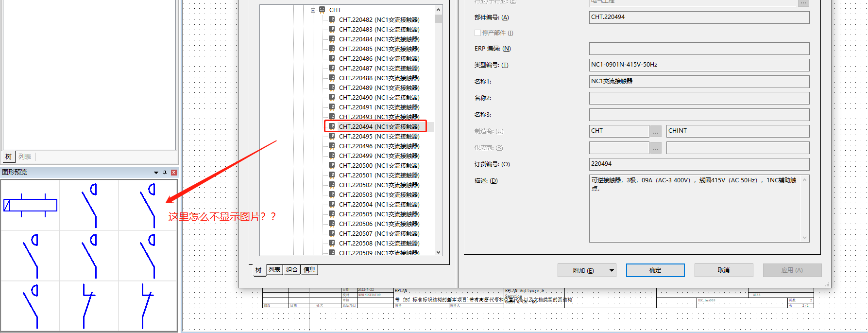Open the 附加 dropdown button
The image size is (868, 333).
pos(612,270)
